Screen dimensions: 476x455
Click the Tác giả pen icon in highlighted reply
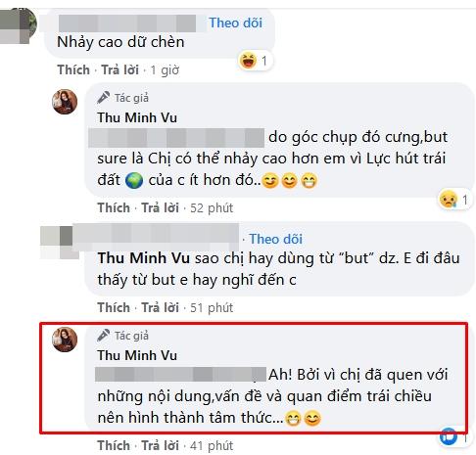pos(104,336)
